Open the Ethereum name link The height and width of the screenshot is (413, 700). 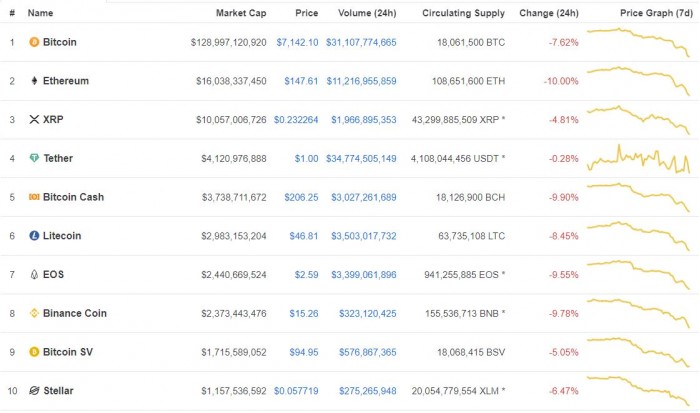pos(65,81)
